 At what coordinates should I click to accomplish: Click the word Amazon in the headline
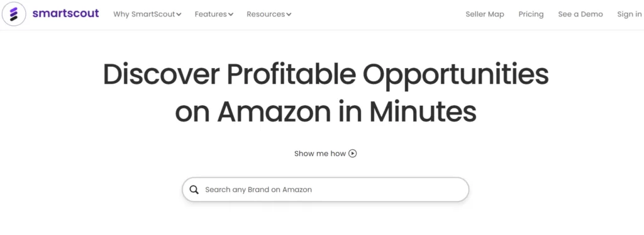click(274, 111)
